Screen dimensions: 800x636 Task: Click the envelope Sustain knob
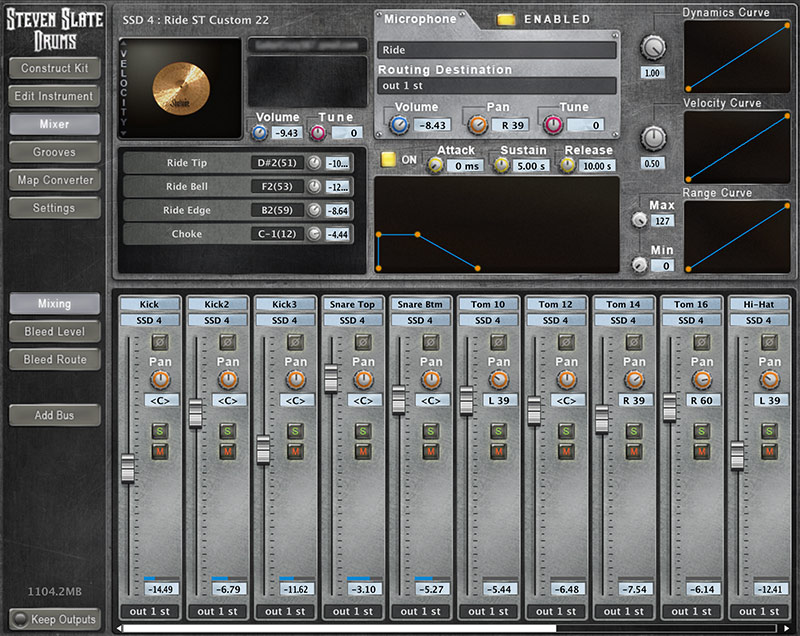pos(502,165)
